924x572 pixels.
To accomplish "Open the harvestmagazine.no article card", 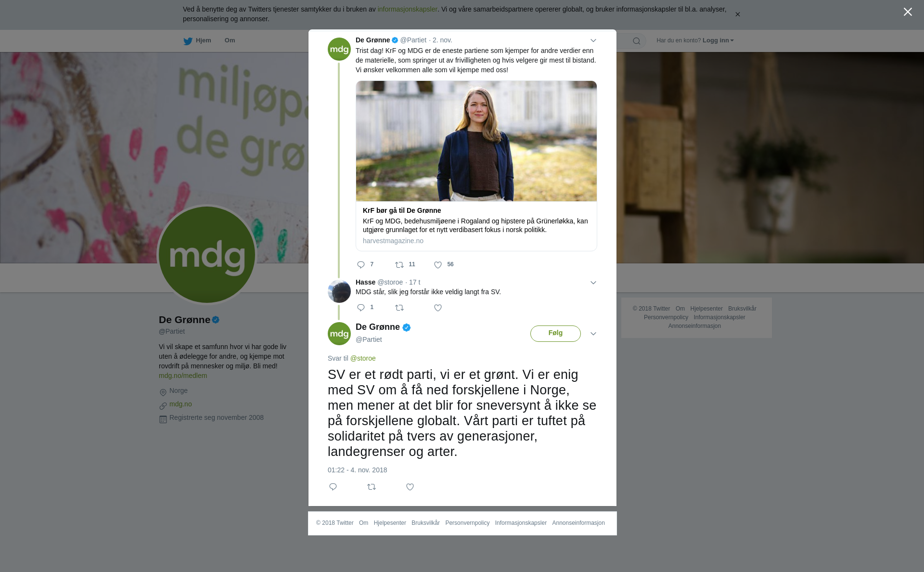I will [x=476, y=226].
